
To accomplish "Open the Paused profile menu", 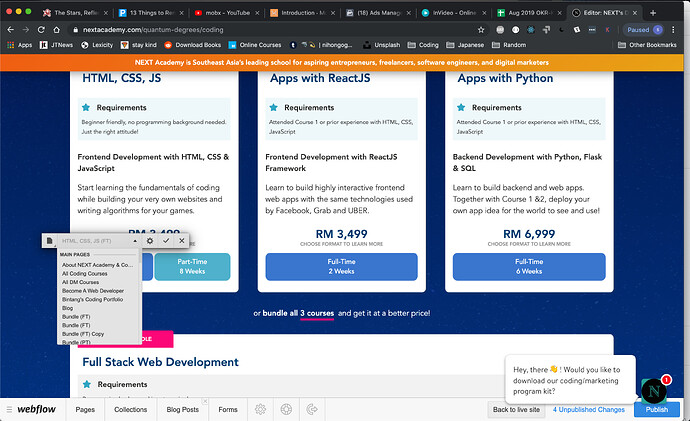I will click(x=644, y=30).
